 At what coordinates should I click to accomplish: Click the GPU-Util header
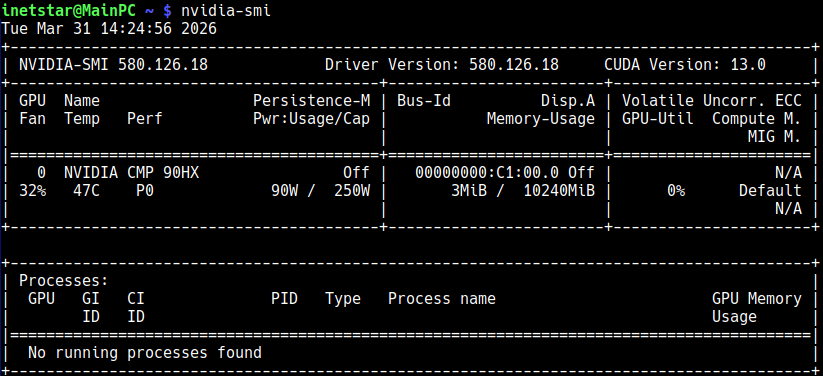(x=658, y=119)
